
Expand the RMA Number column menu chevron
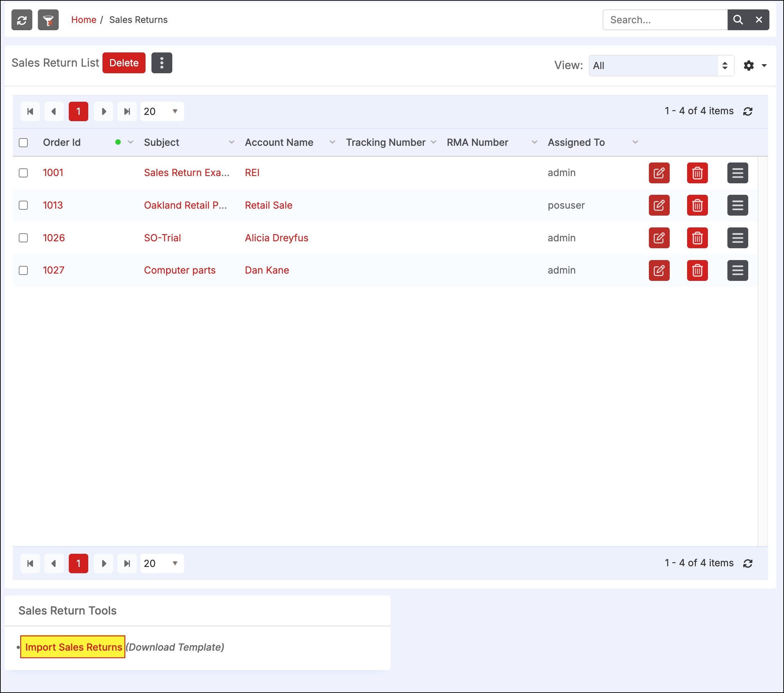534,142
